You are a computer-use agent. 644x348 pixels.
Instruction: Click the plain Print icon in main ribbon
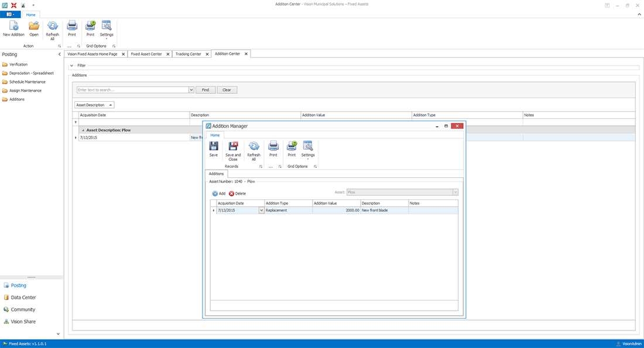tap(72, 29)
